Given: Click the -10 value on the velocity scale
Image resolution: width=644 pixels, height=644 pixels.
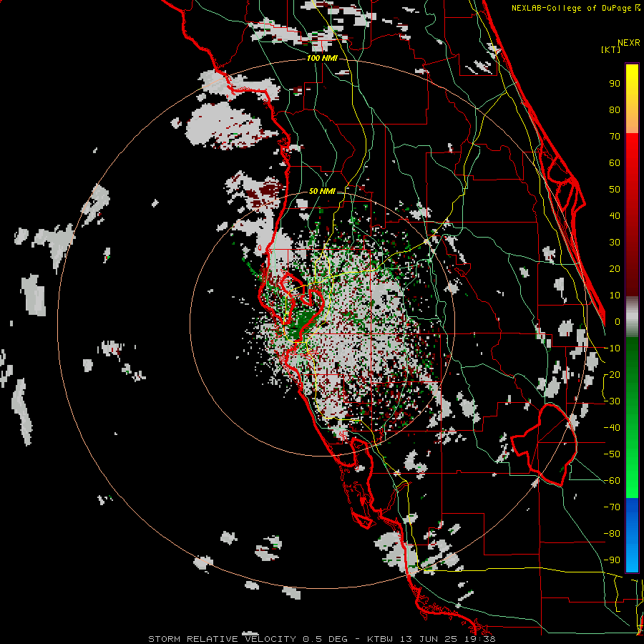Looking at the screenshot, I should click(x=612, y=348).
